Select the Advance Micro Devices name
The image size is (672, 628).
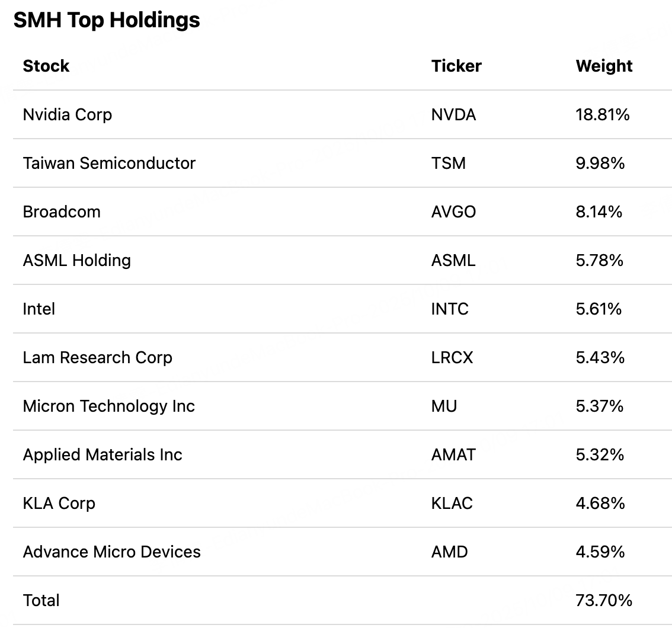pyautogui.click(x=112, y=552)
